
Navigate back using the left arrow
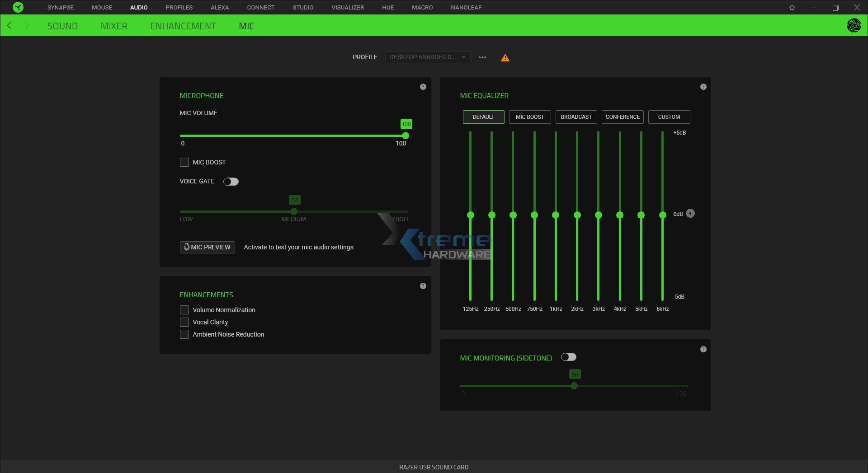9,26
